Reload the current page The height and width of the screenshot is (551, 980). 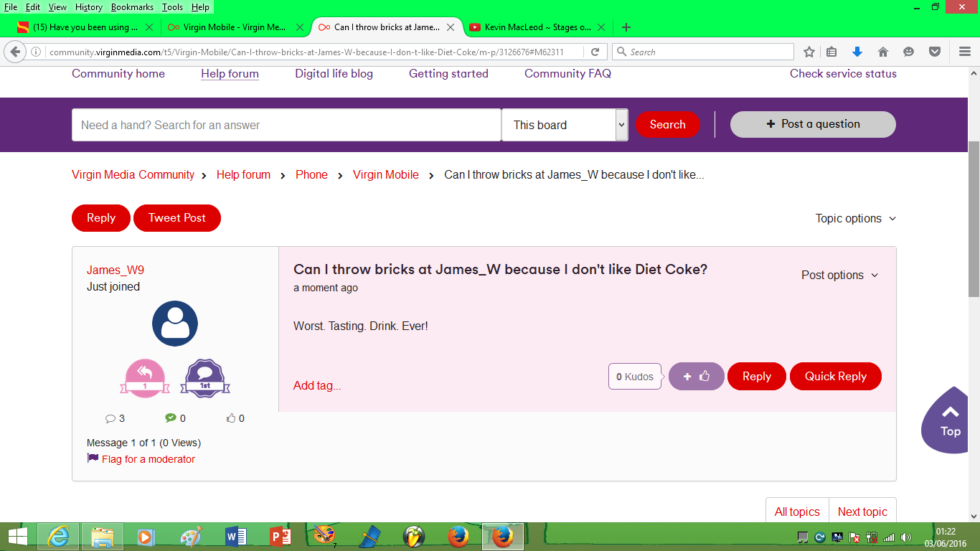tap(595, 51)
